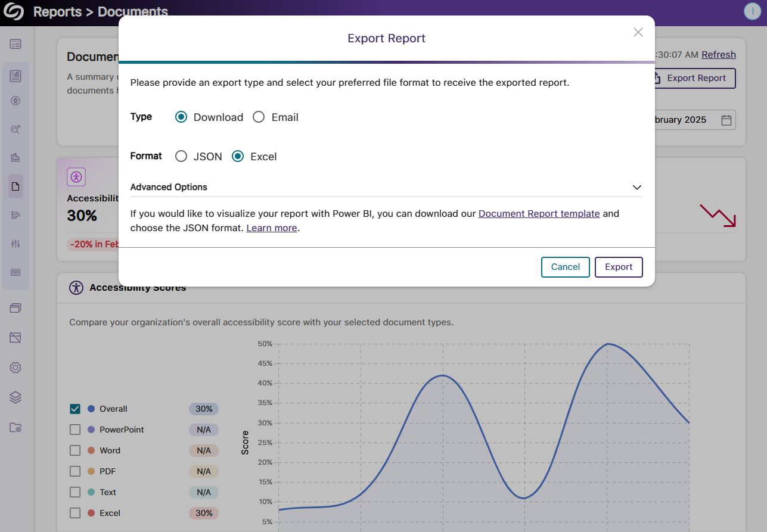Viewport: 767px width, 532px height.
Task: Open the Learn more link
Action: tap(272, 228)
